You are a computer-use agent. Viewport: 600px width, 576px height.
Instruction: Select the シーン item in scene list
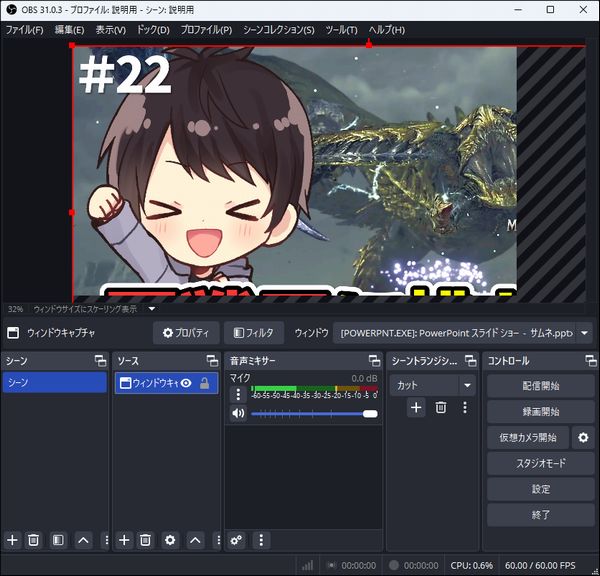tap(55, 382)
